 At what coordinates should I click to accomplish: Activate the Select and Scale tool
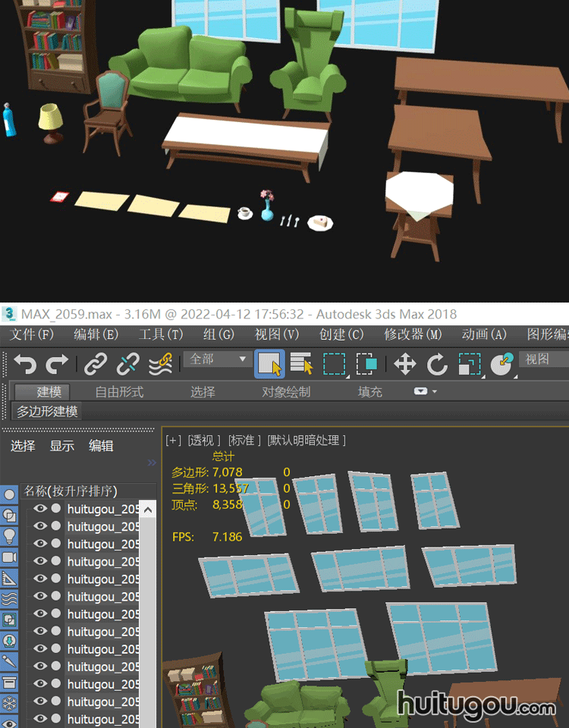coord(469,364)
